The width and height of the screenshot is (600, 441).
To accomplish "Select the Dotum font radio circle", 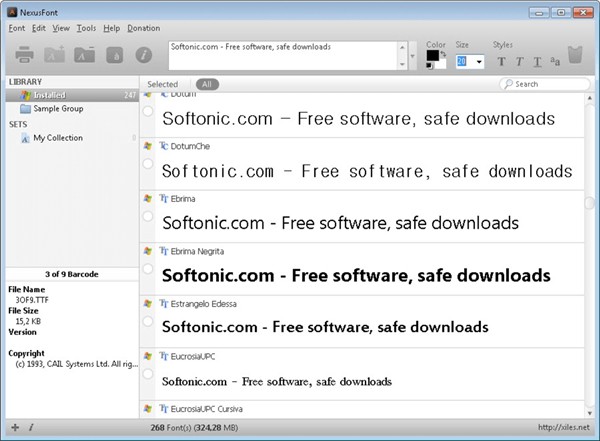I will tap(148, 111).
